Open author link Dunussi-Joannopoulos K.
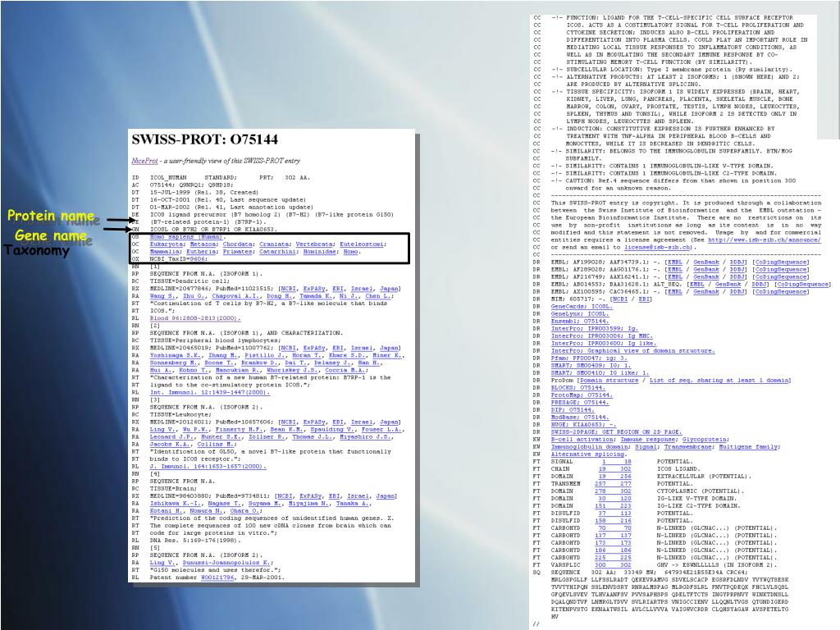Image resolution: width=840 pixels, height=630 pixels. [x=228, y=563]
